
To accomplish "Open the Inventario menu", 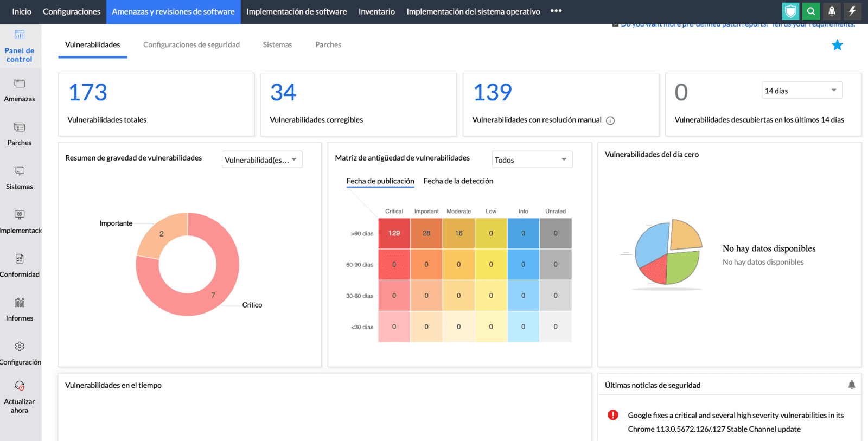I will point(376,11).
